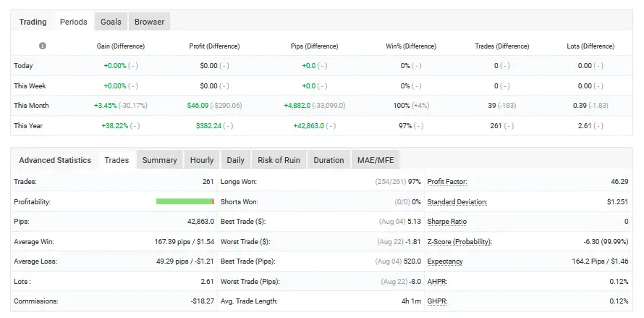Open the Trading tab

[x=33, y=22]
